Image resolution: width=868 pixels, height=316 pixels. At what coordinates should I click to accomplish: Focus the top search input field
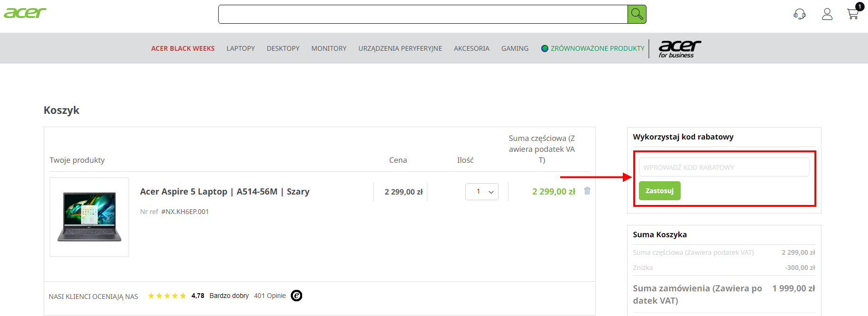tap(423, 14)
